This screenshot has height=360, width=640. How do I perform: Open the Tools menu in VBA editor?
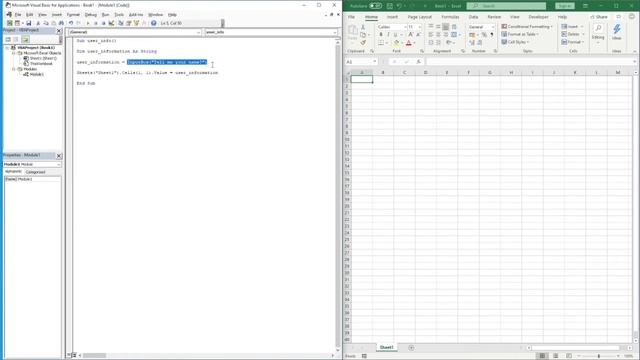(x=119, y=15)
